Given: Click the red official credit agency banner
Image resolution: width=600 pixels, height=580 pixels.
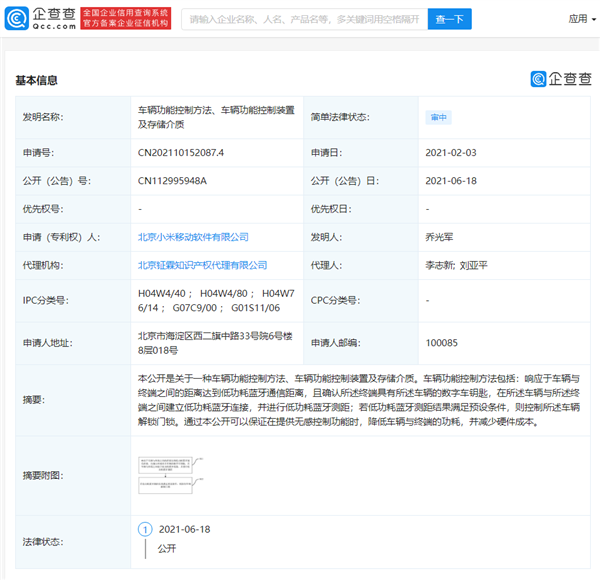Looking at the screenshot, I should pos(126,18).
